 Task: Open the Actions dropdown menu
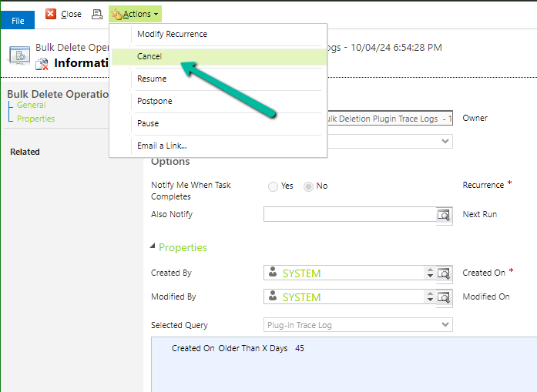tap(136, 14)
